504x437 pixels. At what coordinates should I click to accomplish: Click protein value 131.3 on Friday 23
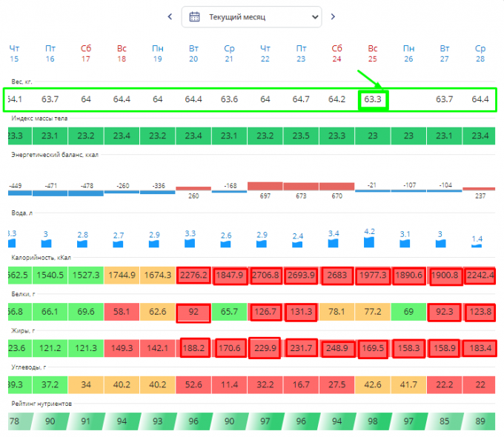[x=301, y=313]
